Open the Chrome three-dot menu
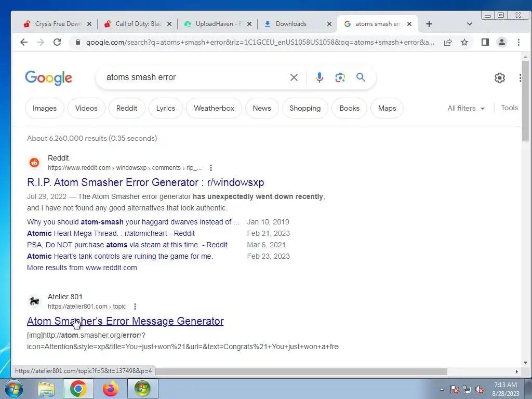The width and height of the screenshot is (532, 399). [x=518, y=42]
